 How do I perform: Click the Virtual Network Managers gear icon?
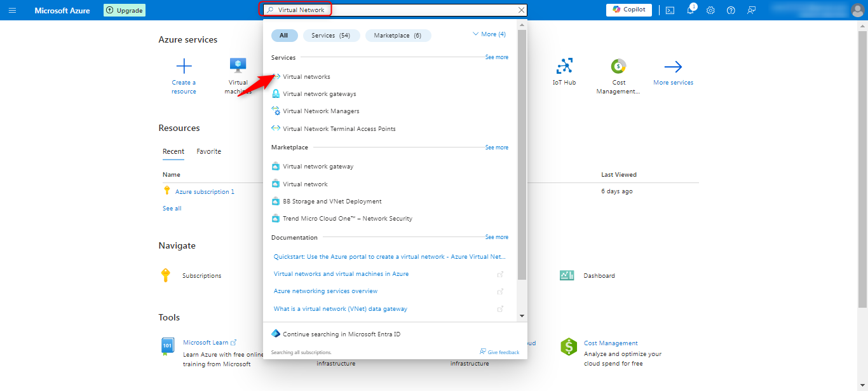pyautogui.click(x=276, y=111)
